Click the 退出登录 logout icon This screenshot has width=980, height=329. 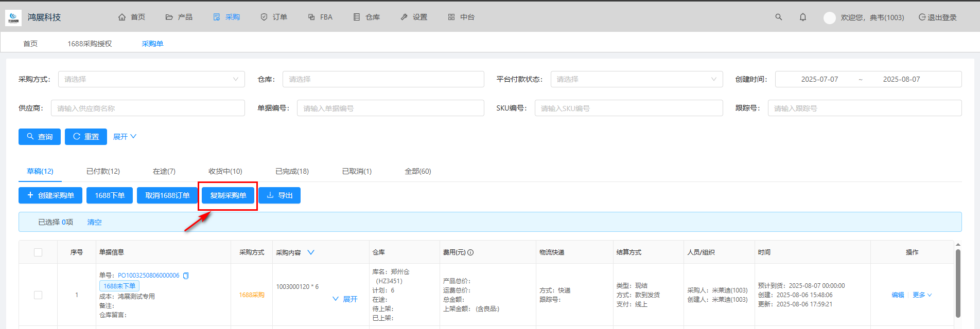coord(922,17)
